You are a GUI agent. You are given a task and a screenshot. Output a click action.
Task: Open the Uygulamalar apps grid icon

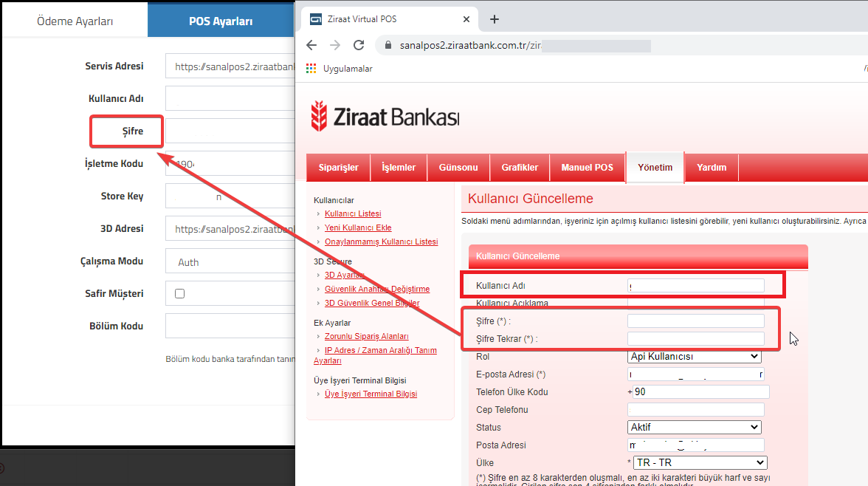(x=311, y=68)
